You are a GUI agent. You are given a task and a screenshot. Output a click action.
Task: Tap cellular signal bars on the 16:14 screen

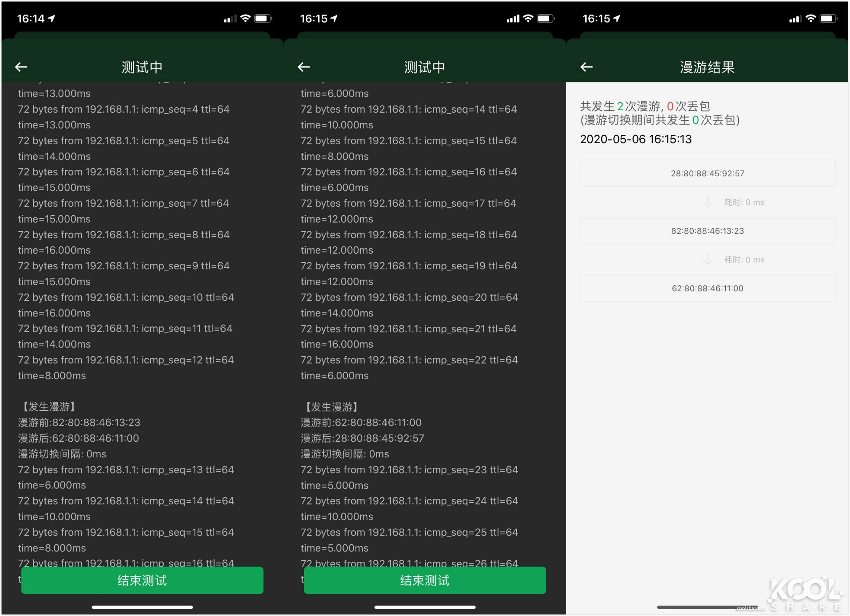click(230, 19)
